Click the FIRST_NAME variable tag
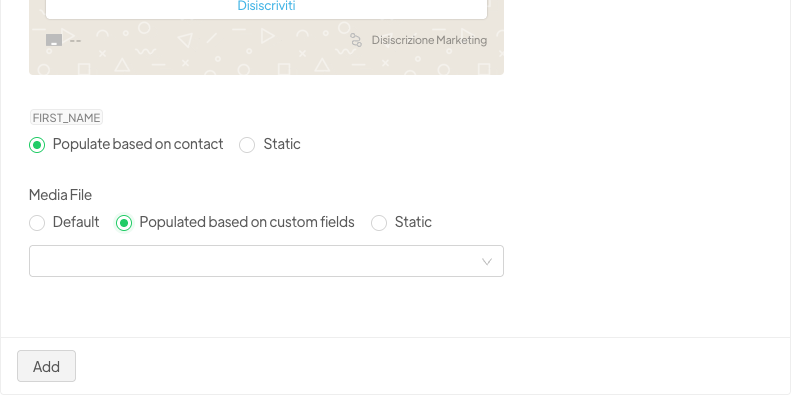The image size is (806, 401). coord(66,118)
